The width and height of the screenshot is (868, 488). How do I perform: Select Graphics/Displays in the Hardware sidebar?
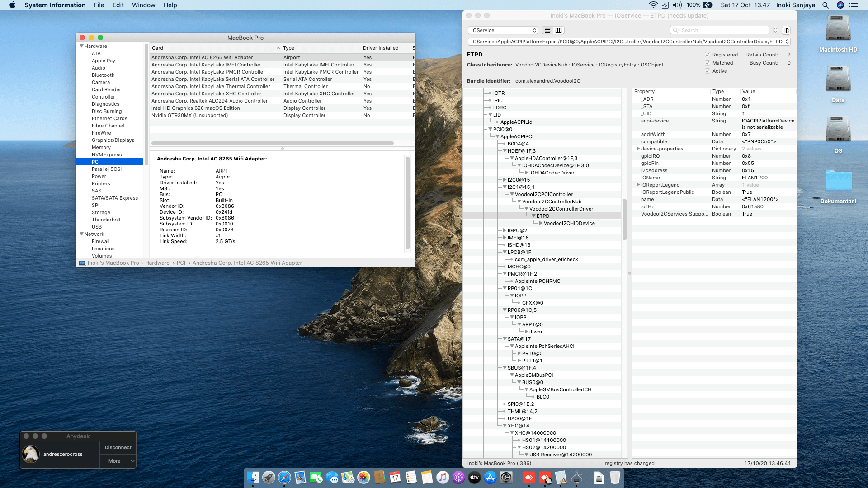click(x=113, y=140)
